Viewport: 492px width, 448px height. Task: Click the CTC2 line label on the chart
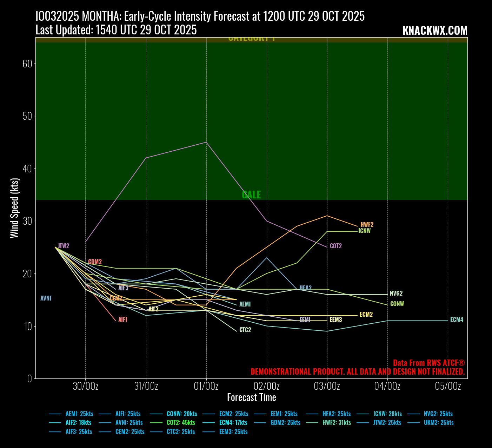tap(245, 330)
